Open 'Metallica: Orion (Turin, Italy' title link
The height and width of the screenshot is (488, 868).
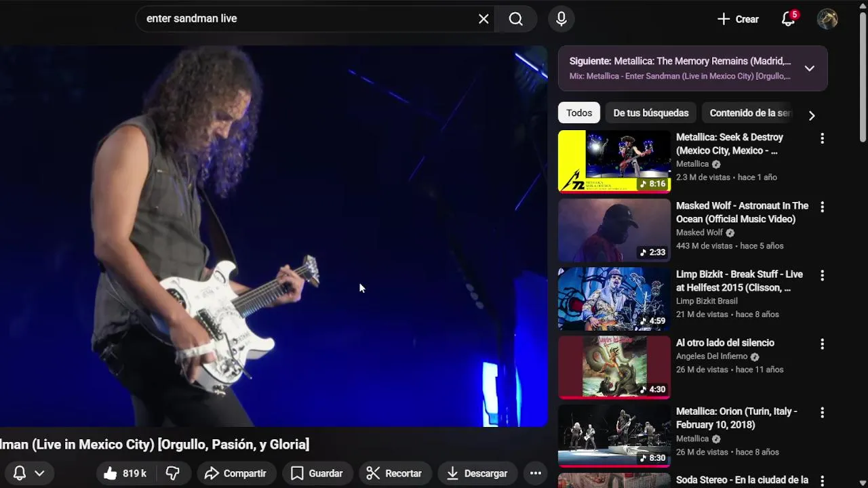(736, 418)
